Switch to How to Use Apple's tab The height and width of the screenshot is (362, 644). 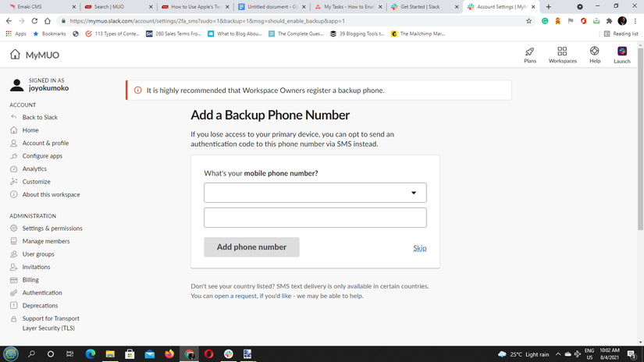coord(195,6)
